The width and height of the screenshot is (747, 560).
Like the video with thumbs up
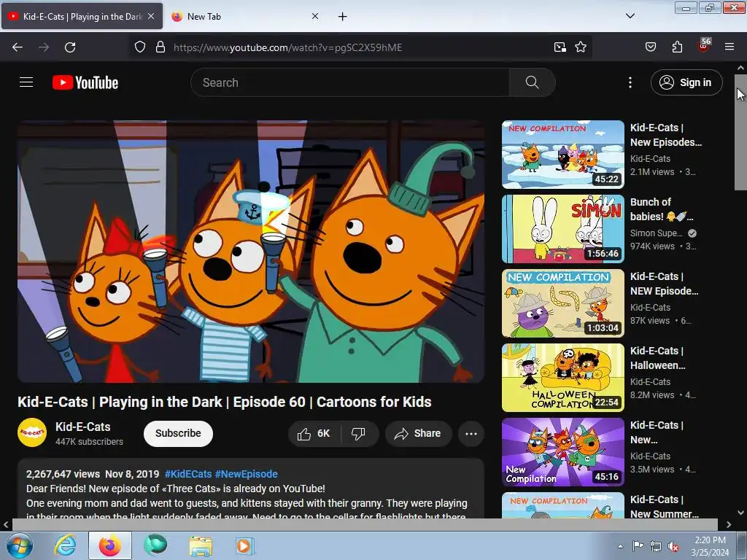314,433
